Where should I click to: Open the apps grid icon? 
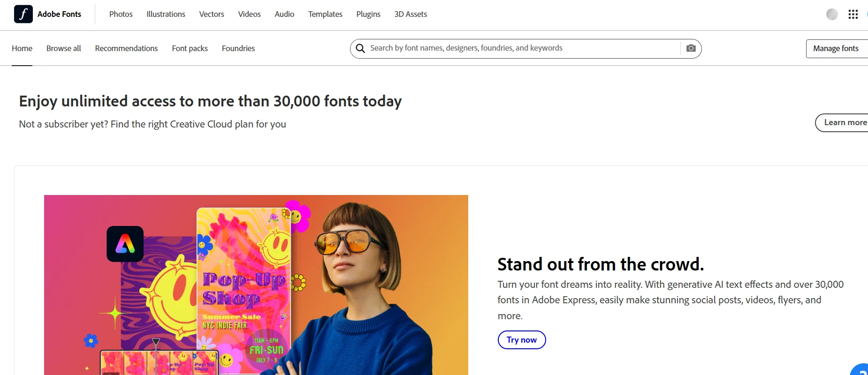pyautogui.click(x=853, y=15)
